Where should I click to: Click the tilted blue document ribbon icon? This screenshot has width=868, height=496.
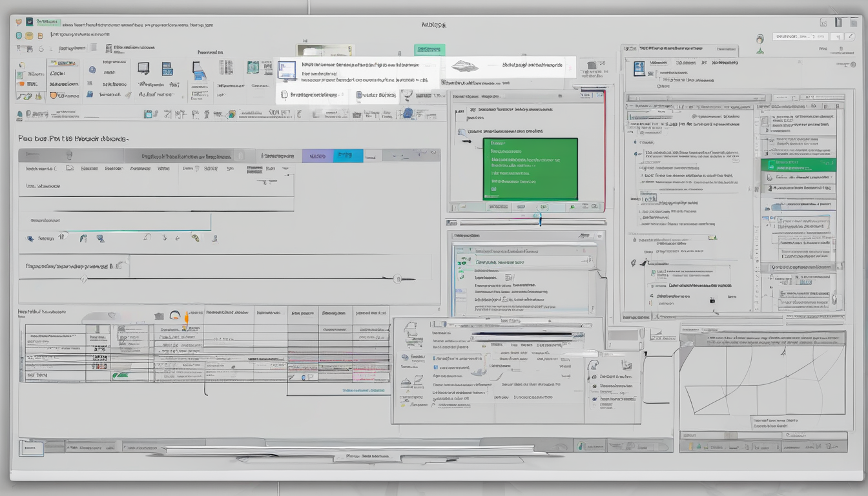pyautogui.click(x=198, y=70)
